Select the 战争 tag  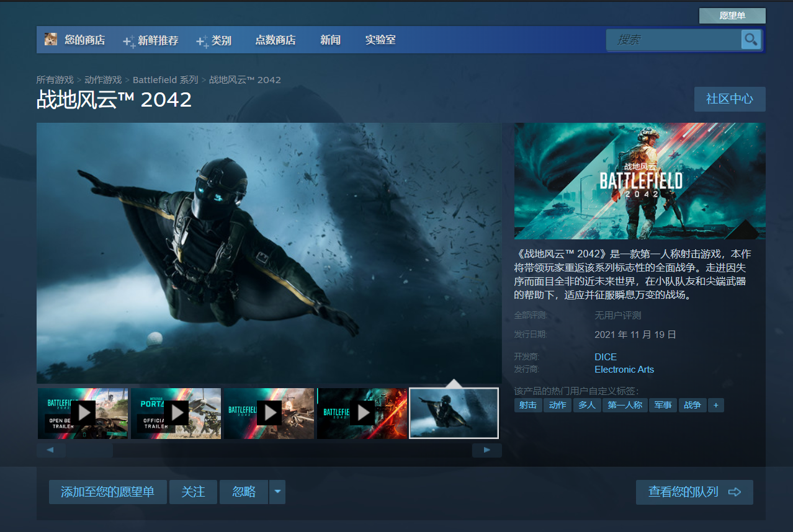click(692, 406)
